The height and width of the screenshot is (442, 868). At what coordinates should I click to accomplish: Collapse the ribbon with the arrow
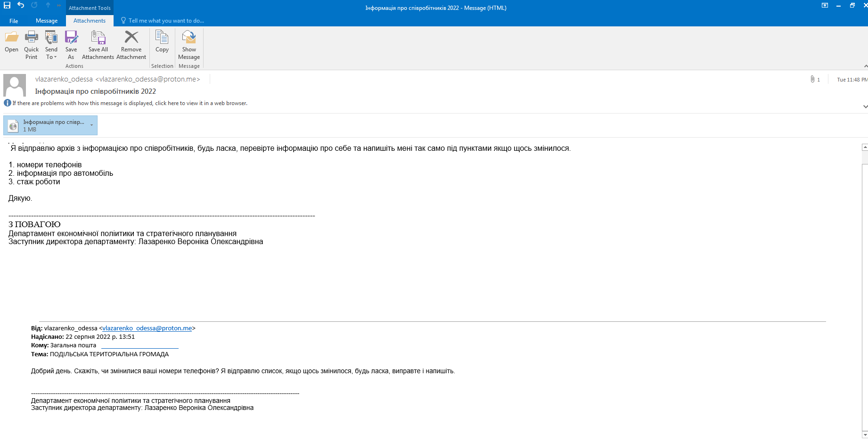(865, 66)
